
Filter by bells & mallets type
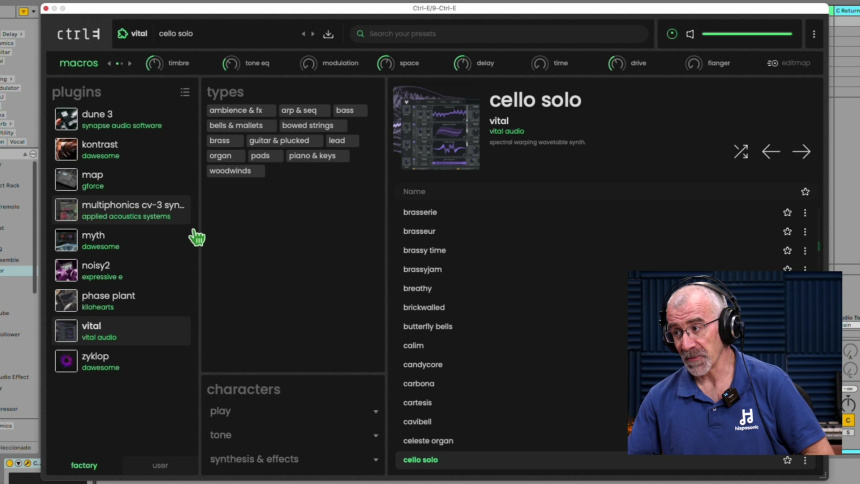pyautogui.click(x=241, y=126)
